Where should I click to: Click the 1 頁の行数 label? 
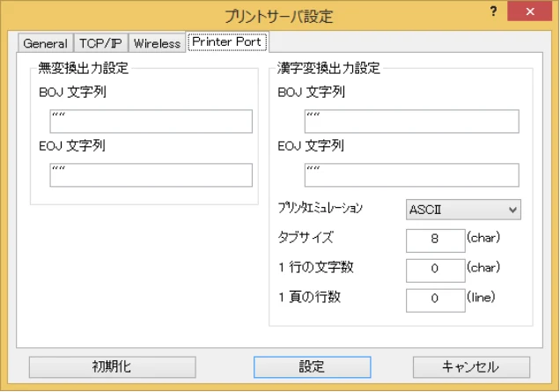click(x=309, y=297)
